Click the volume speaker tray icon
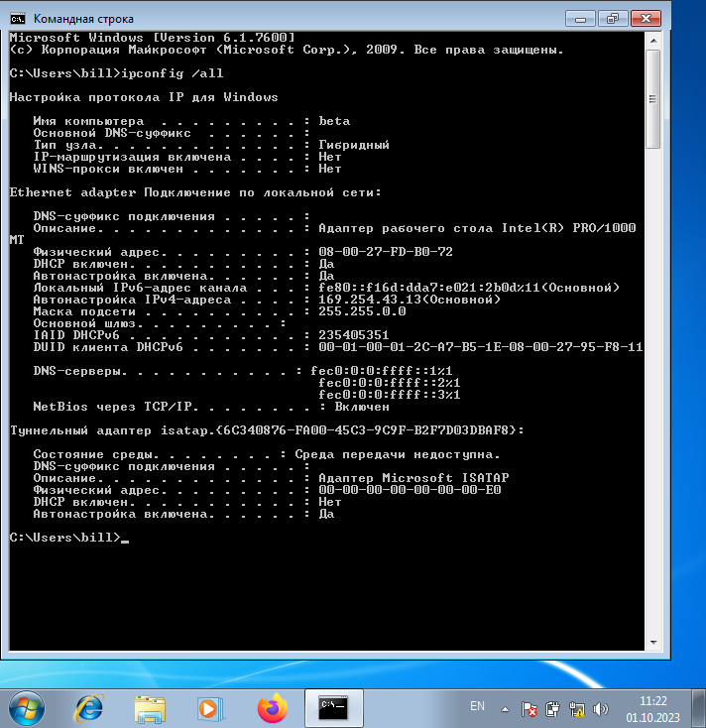706x728 pixels. [x=601, y=709]
